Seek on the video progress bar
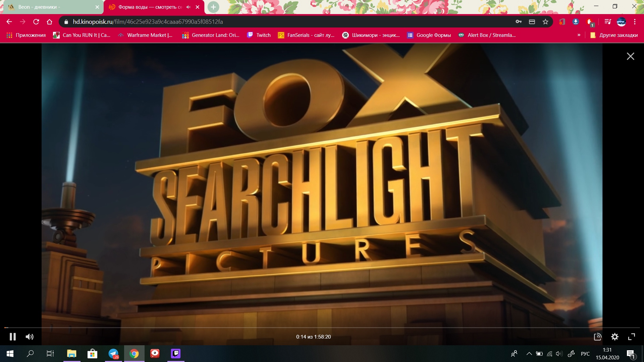 coord(322,327)
